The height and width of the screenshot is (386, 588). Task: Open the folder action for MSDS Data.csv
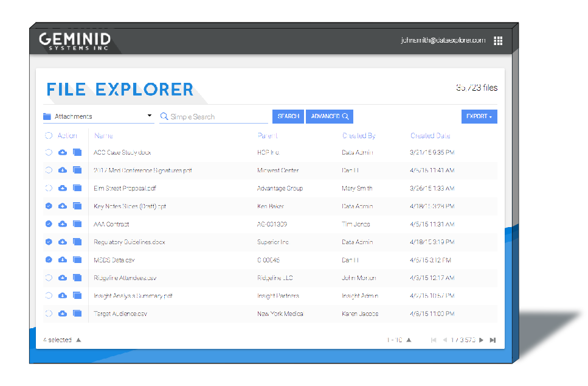[77, 259]
